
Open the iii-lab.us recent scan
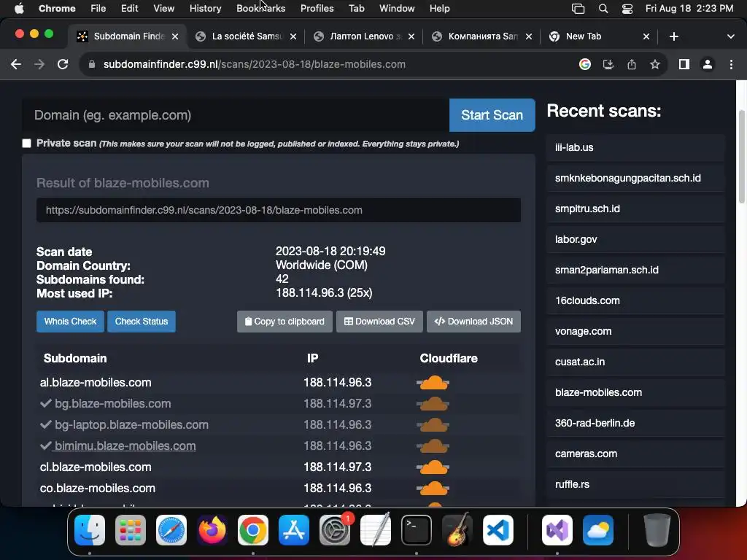click(x=635, y=147)
